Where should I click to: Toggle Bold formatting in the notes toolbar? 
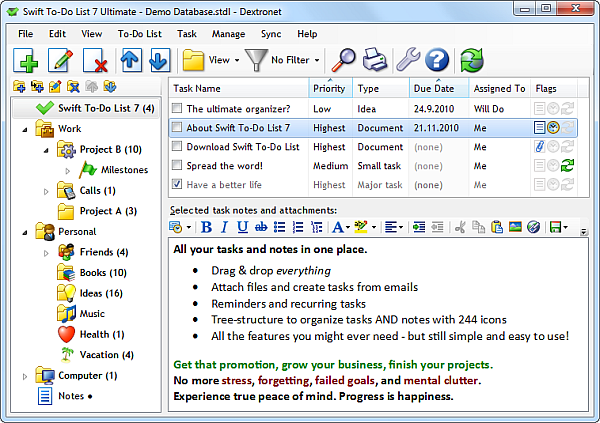point(206,227)
